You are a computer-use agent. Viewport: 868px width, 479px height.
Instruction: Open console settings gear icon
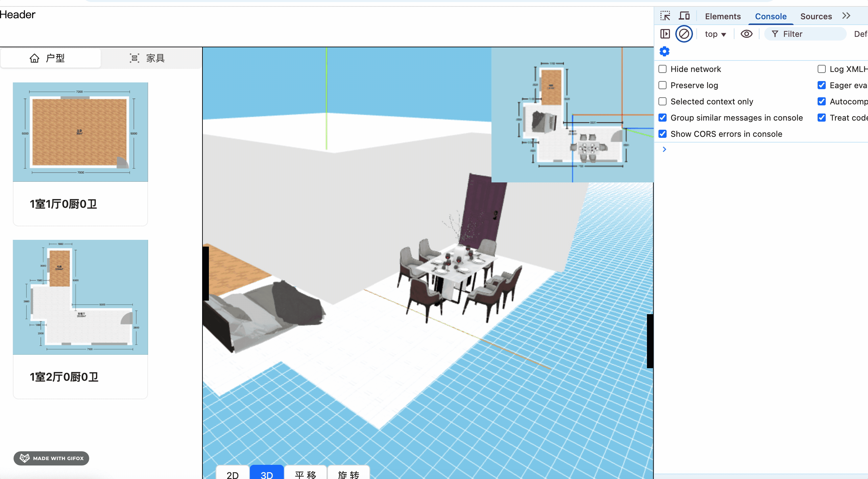point(665,51)
